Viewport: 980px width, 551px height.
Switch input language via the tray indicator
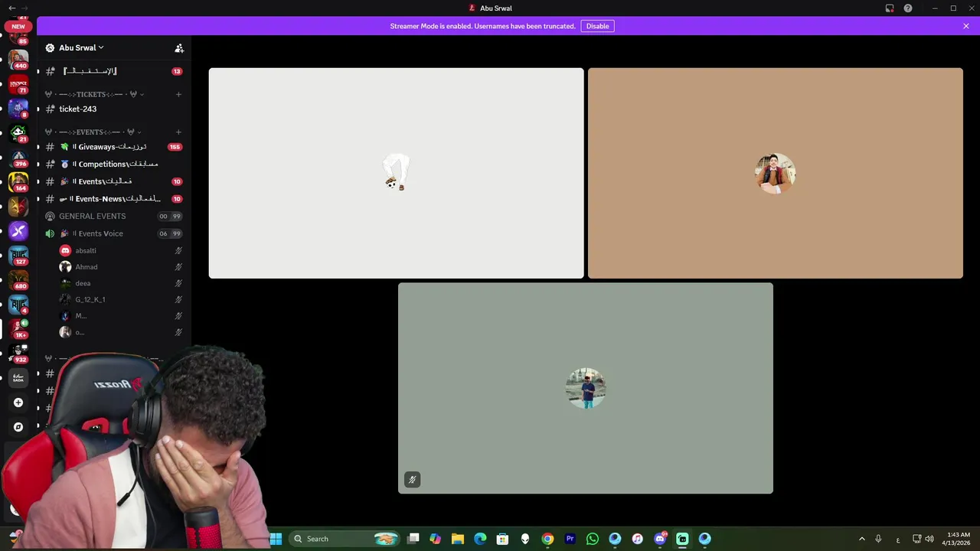898,539
